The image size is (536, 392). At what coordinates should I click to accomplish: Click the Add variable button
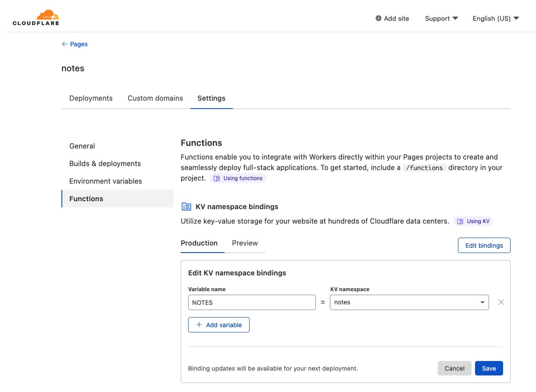[219, 325]
